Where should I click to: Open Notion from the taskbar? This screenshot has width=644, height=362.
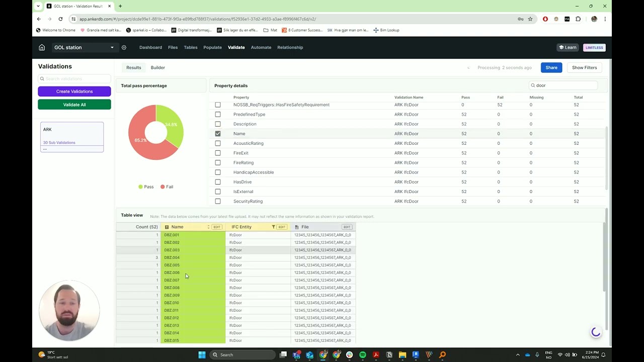coord(389,354)
